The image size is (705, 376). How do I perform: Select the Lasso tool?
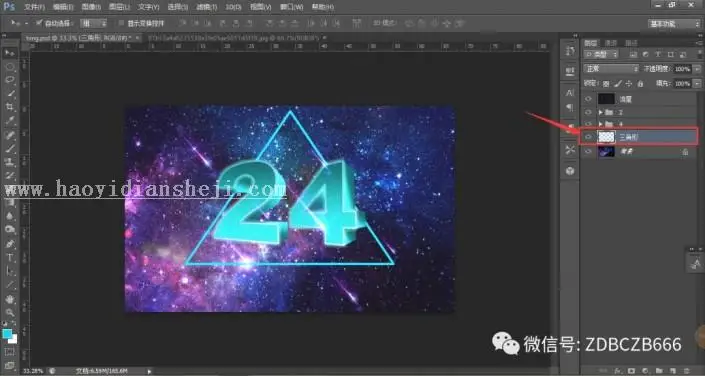pos(9,80)
